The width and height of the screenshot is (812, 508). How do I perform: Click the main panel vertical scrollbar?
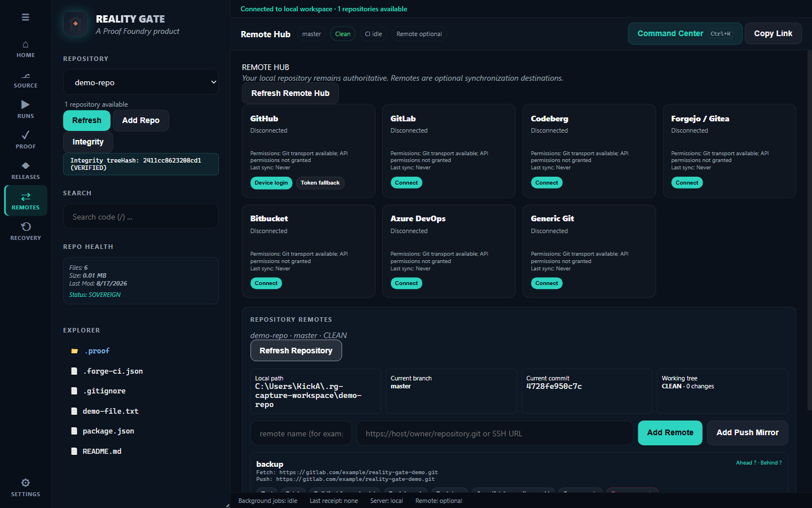click(810, 231)
